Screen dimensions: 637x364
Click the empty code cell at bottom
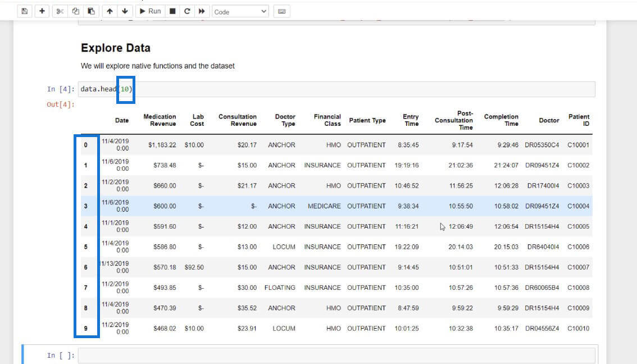coord(336,356)
